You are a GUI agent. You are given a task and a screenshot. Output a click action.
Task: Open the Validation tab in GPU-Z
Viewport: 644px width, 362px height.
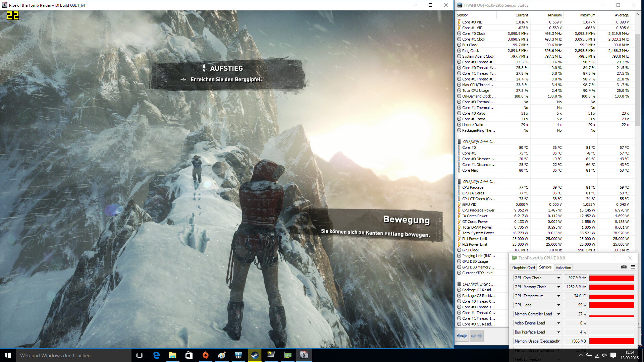click(x=563, y=267)
